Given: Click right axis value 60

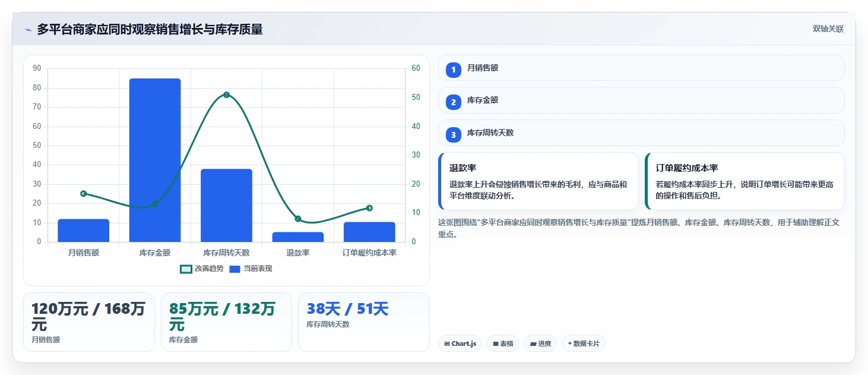Looking at the screenshot, I should 416,68.
